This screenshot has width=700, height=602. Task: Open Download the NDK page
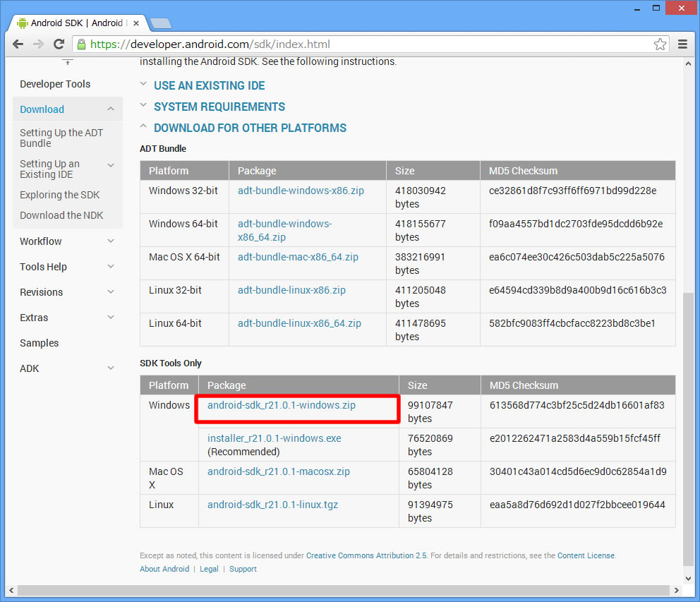(x=61, y=215)
